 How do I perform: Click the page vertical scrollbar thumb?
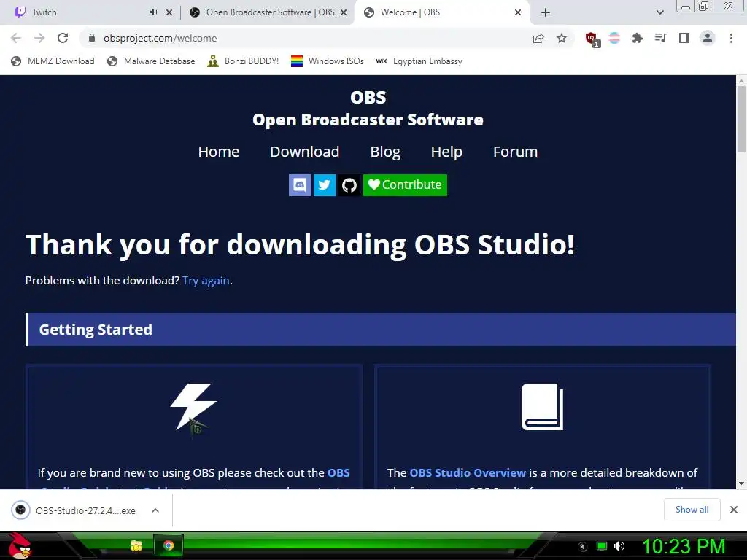(741, 120)
